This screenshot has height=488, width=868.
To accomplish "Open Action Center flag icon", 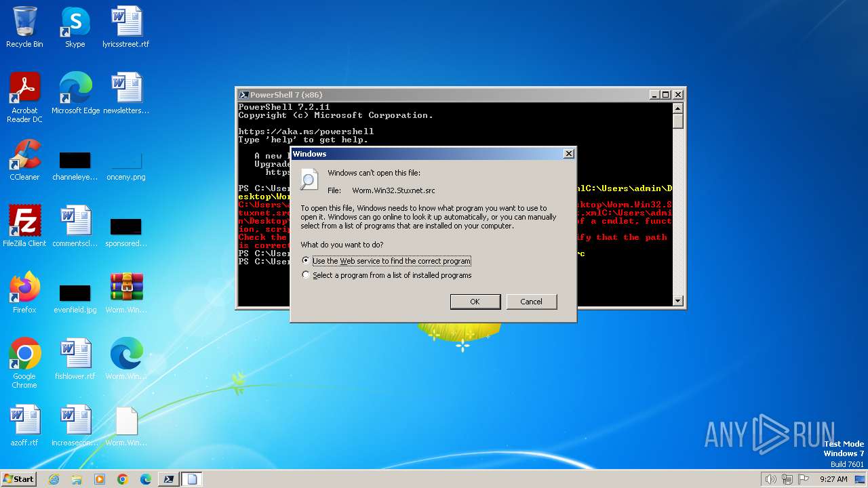I will coord(804,479).
